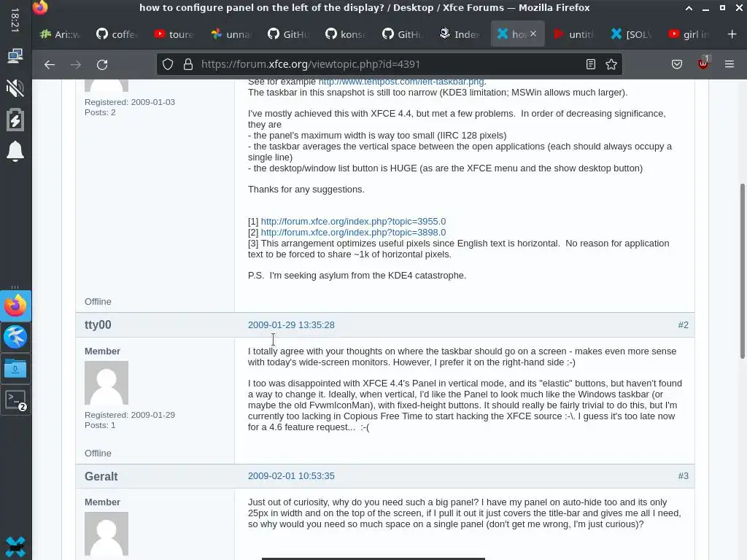
Task: Open the #2 post permalink
Action: coord(683,325)
